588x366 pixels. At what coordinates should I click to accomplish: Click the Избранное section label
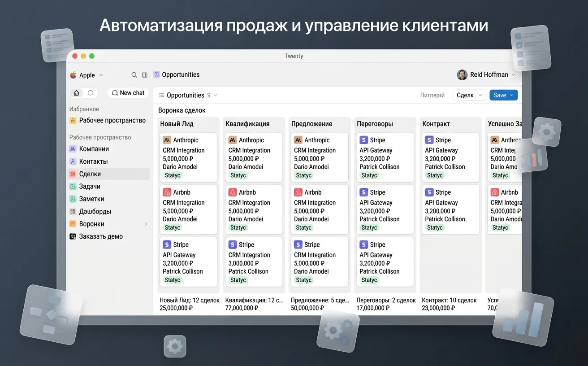(84, 109)
